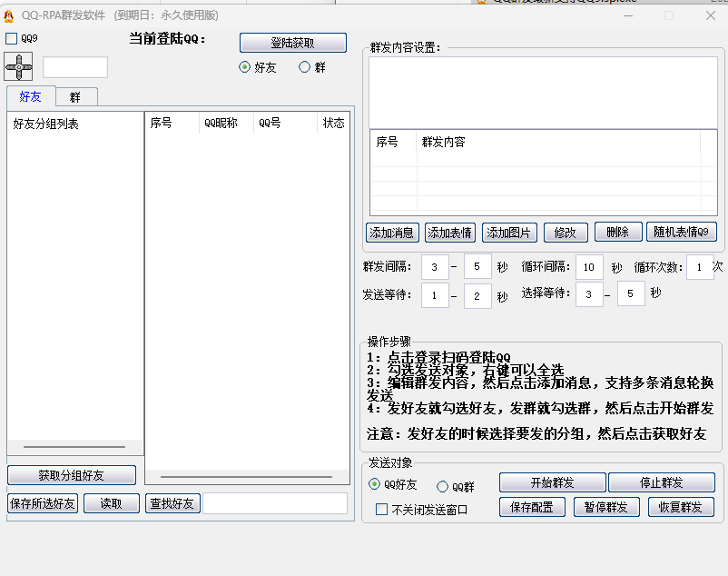Click the 状态 column header

pos(333,123)
